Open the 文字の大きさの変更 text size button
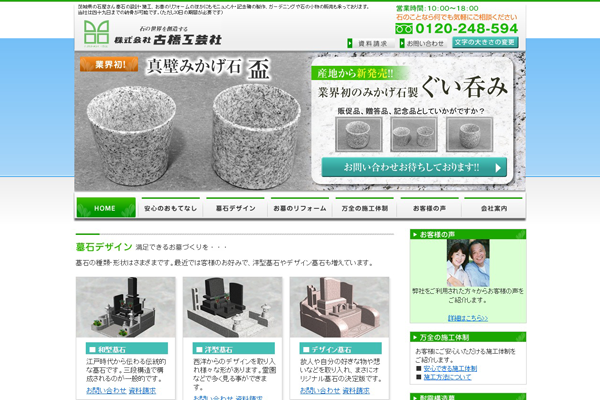Screen dimensions: 600x400 click(485, 43)
